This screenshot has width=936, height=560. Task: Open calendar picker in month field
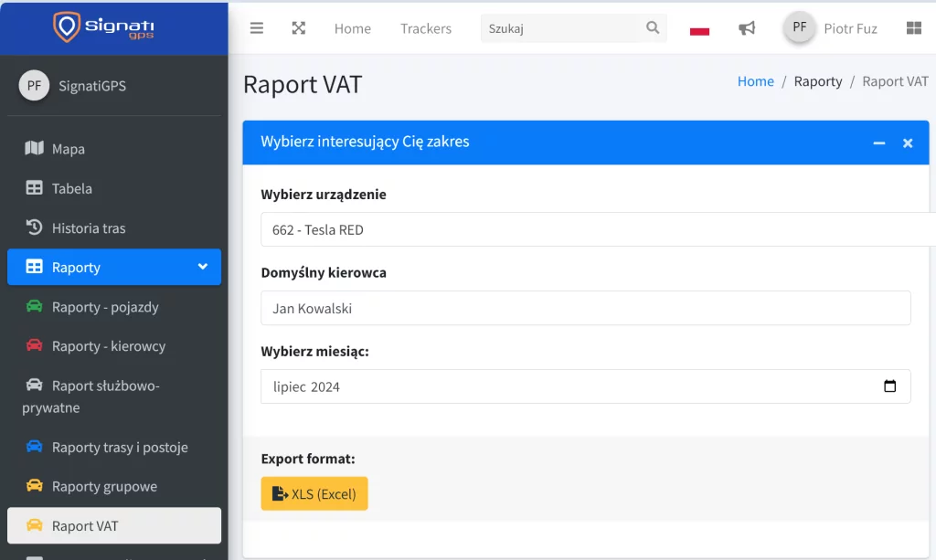[889, 386]
